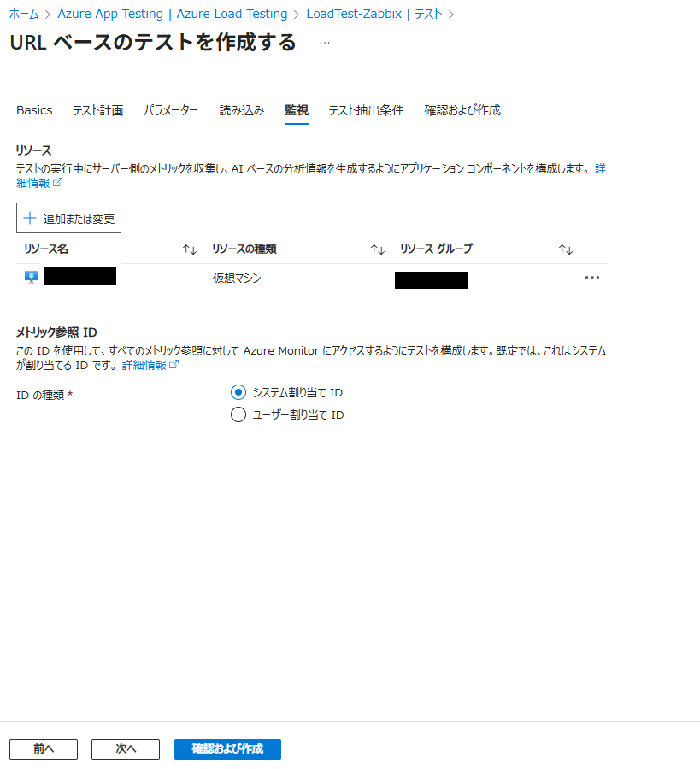Switch to the Basics tab
Screen dimensions: 700x769
[34, 110]
